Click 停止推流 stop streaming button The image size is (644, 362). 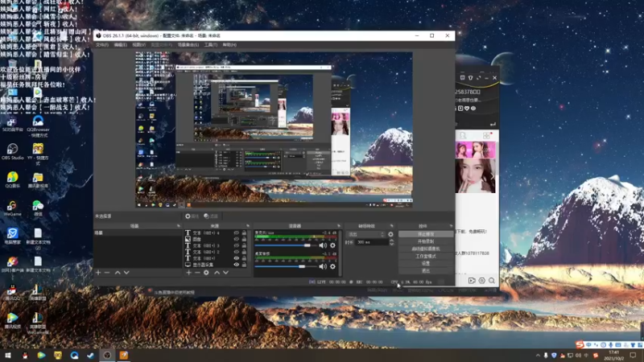click(x=426, y=234)
